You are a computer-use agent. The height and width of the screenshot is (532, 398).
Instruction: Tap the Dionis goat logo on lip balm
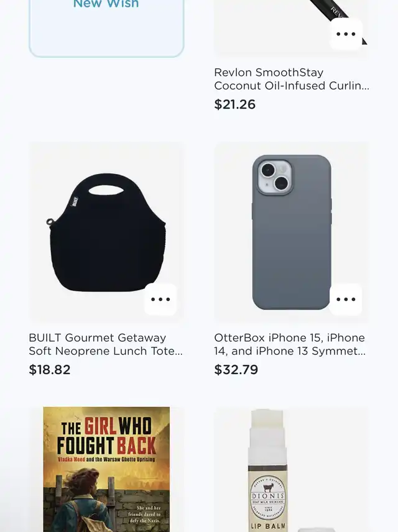268,487
